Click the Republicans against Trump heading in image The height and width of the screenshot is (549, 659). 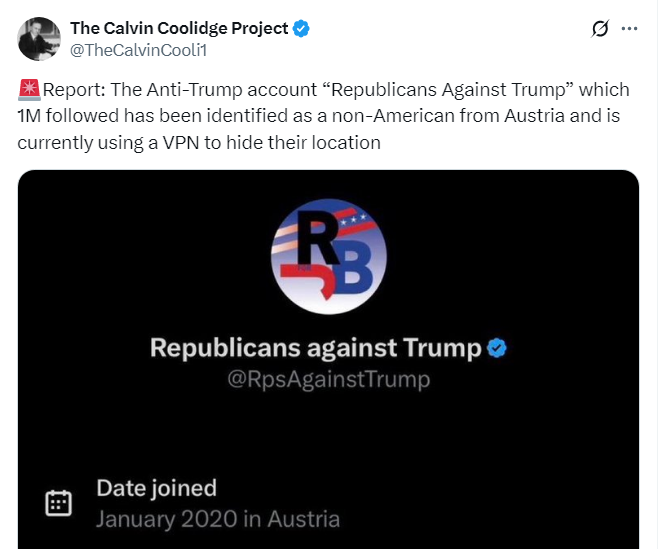(x=316, y=348)
